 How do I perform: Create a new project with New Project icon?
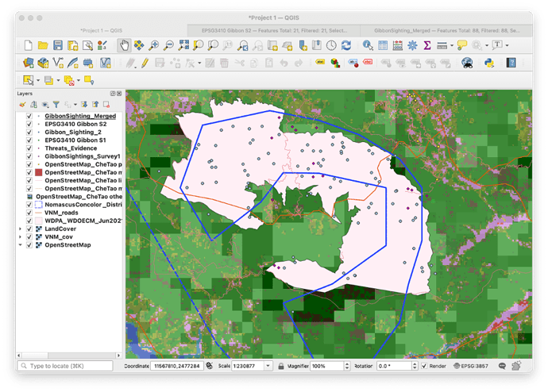(28, 45)
